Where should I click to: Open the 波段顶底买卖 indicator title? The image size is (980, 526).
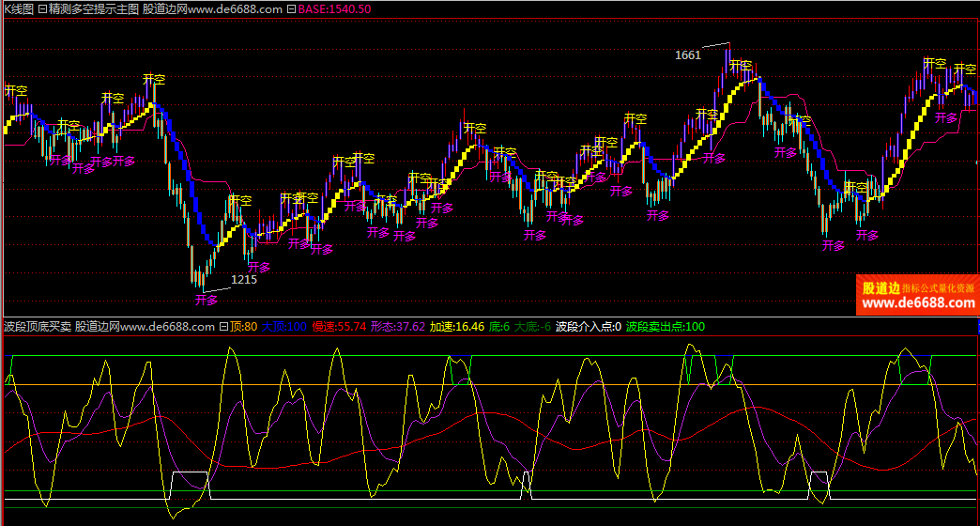tap(37, 327)
